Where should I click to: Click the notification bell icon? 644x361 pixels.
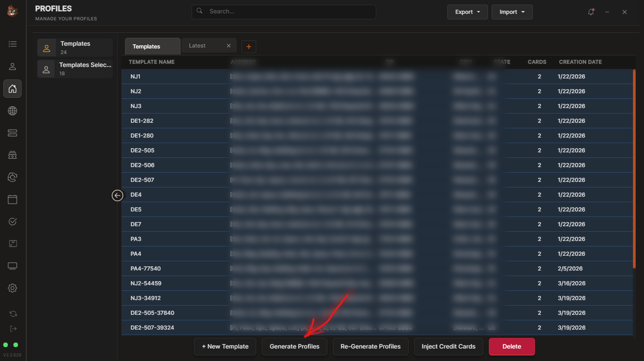(591, 12)
